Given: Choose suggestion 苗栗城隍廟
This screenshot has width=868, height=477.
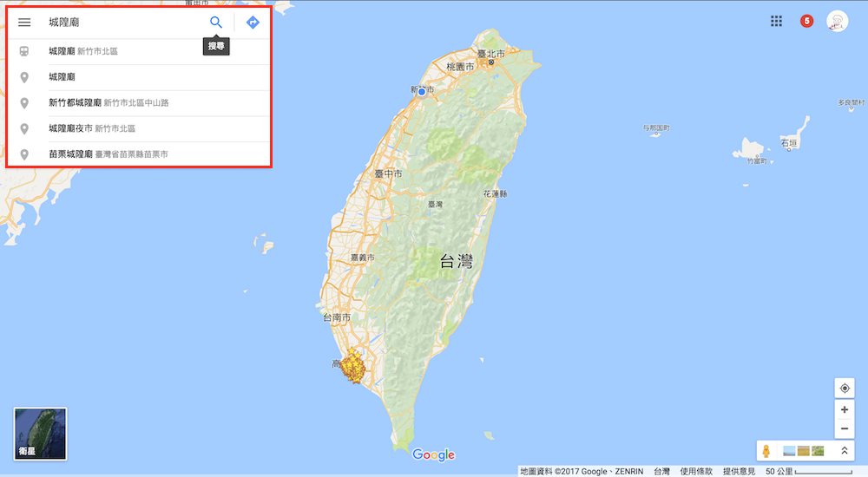Looking at the screenshot, I should coord(138,154).
